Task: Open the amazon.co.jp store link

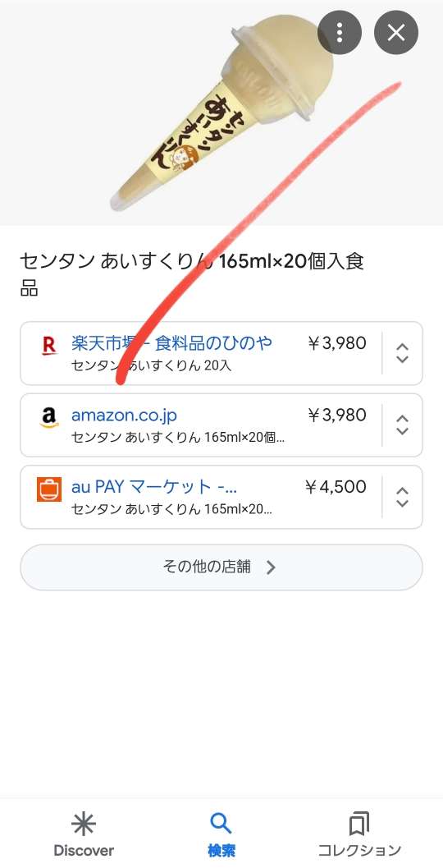Action: tap(124, 416)
